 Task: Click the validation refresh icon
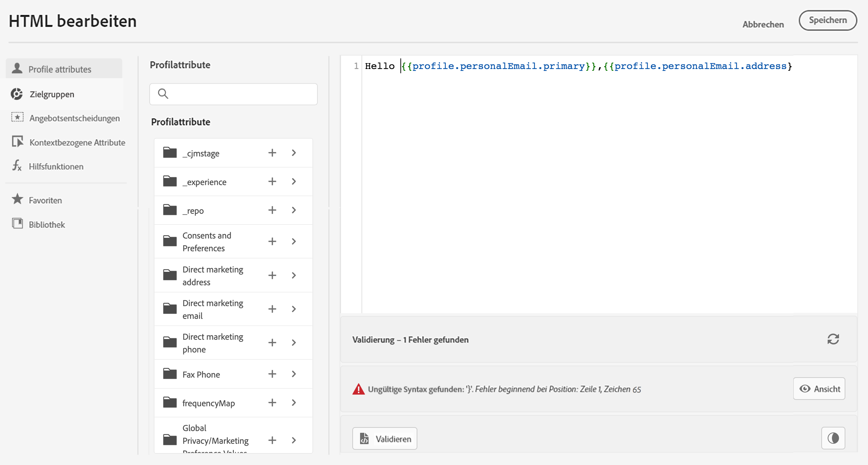833,339
